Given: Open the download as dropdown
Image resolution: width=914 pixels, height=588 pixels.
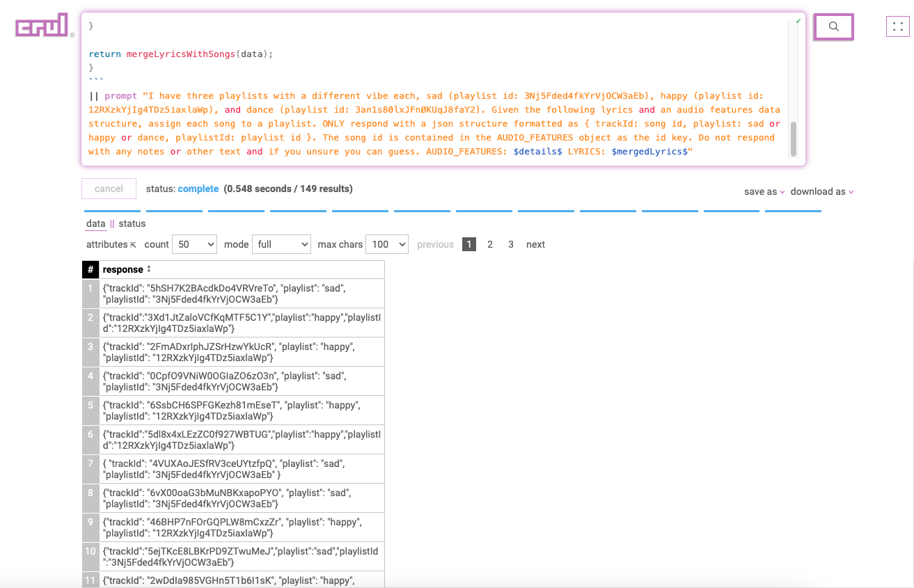Looking at the screenshot, I should [821, 191].
